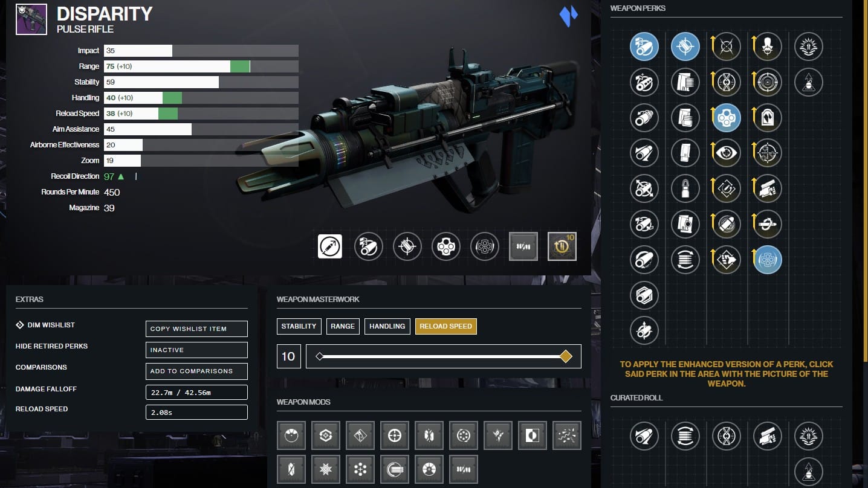This screenshot has height=488, width=868.
Task: Select the highlighted cylinder perk in column four
Action: tap(768, 260)
